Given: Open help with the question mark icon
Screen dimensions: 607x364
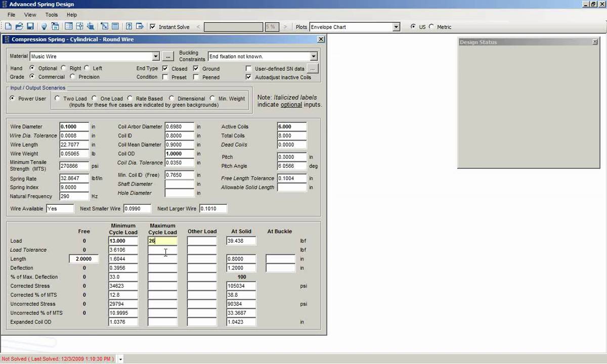Looking at the screenshot, I should [x=129, y=27].
